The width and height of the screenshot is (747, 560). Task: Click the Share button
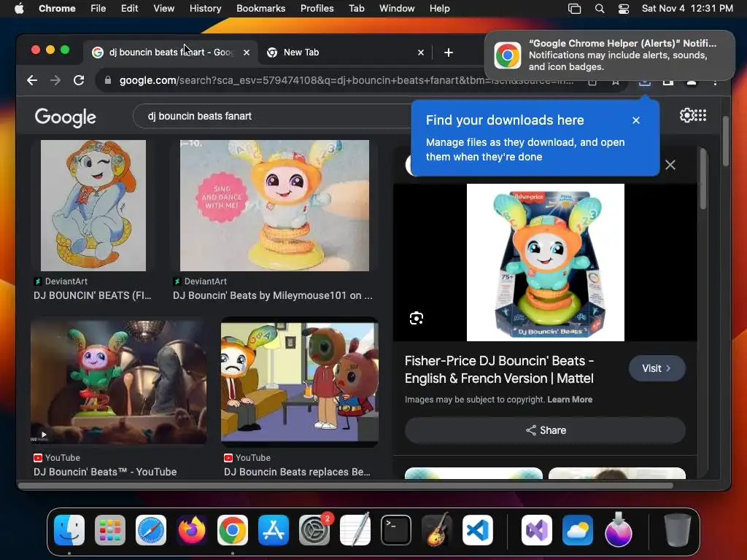click(545, 430)
